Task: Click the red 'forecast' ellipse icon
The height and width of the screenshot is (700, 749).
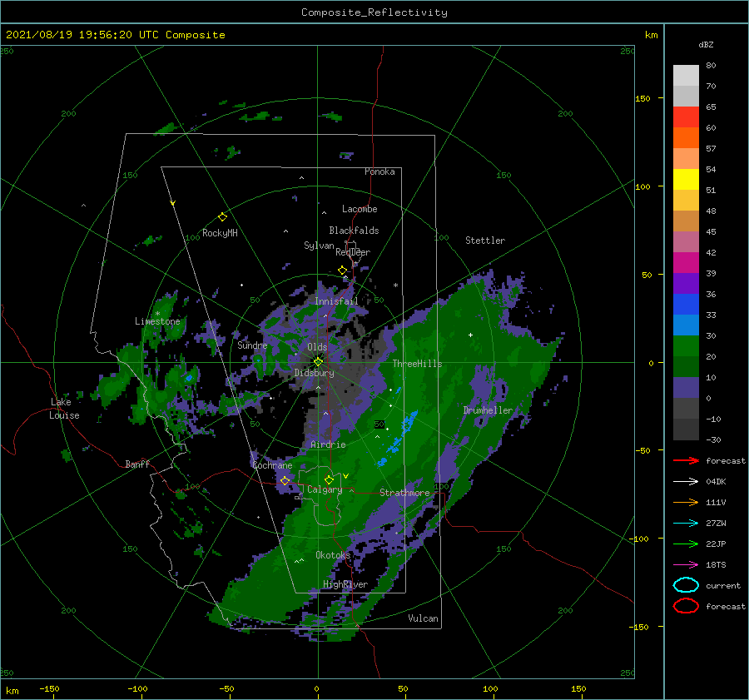Action: (x=686, y=606)
